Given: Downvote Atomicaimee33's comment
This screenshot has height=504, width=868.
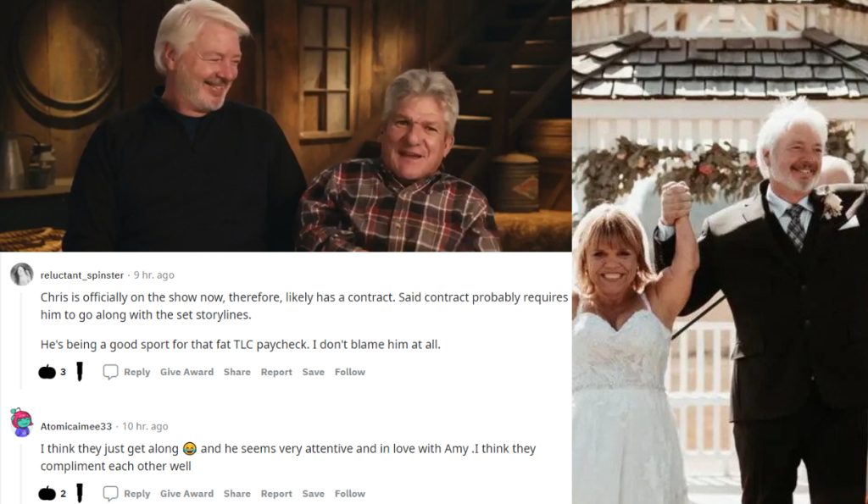Looking at the screenshot, I should (x=79, y=494).
